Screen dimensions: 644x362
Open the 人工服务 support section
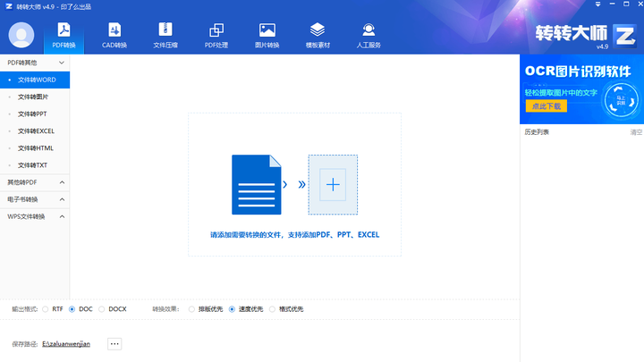pos(369,36)
